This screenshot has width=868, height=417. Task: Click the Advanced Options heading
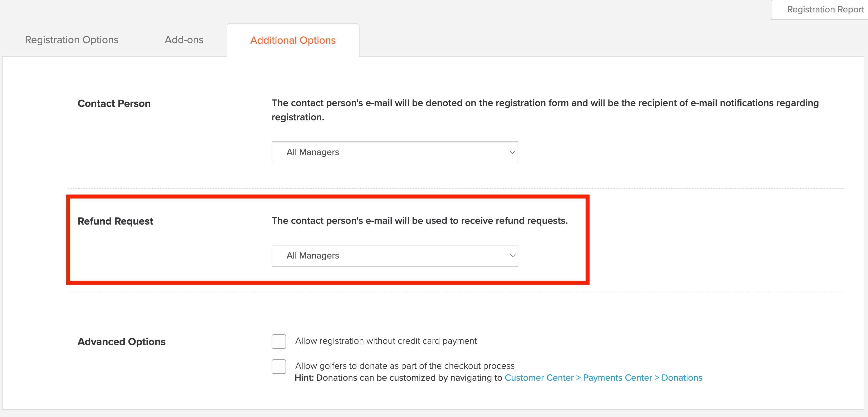(121, 342)
